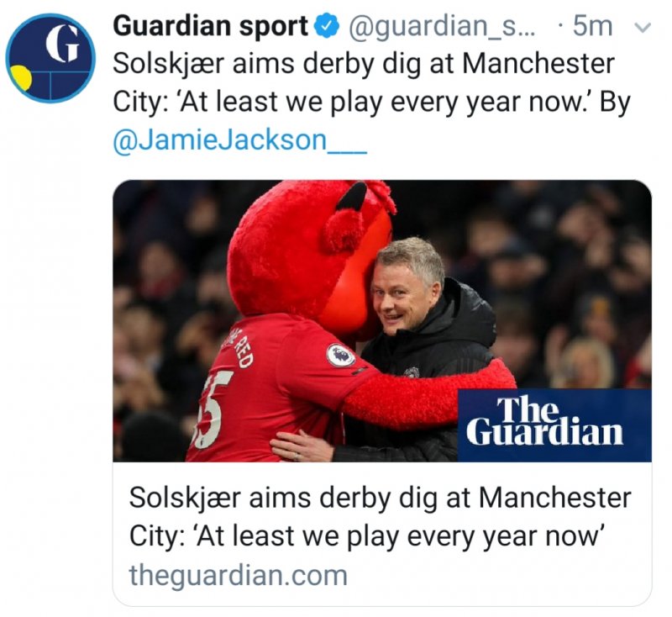This screenshot has height=617, width=672.
Task: Click the mascot's black horn
Action: click(353, 198)
